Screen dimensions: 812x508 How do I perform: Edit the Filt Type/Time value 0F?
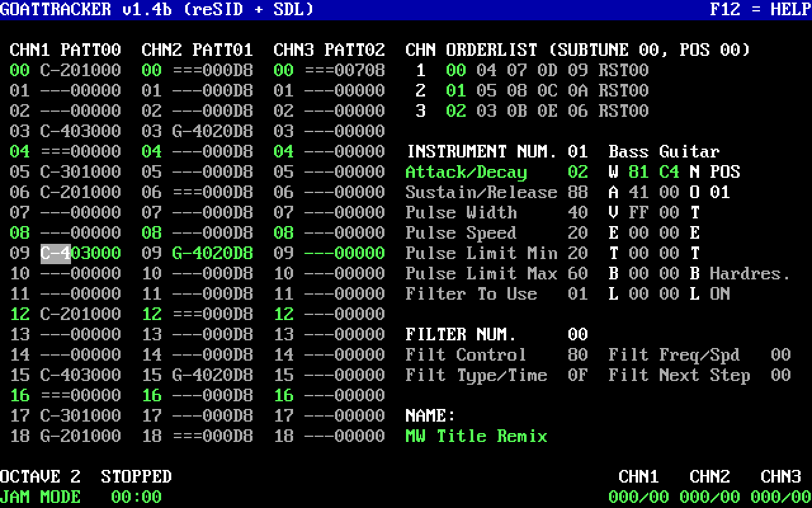578,375
